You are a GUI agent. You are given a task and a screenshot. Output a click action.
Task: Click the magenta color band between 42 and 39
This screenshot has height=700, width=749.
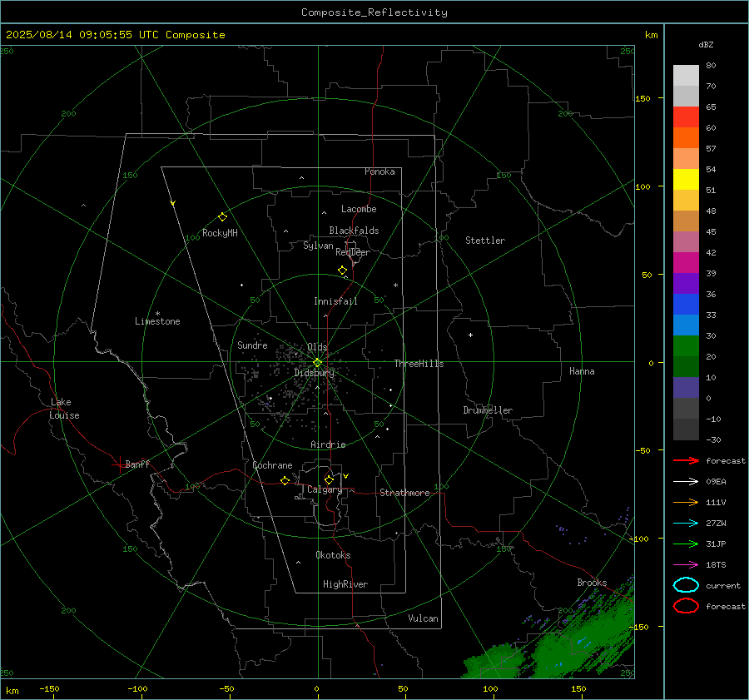pos(686,263)
